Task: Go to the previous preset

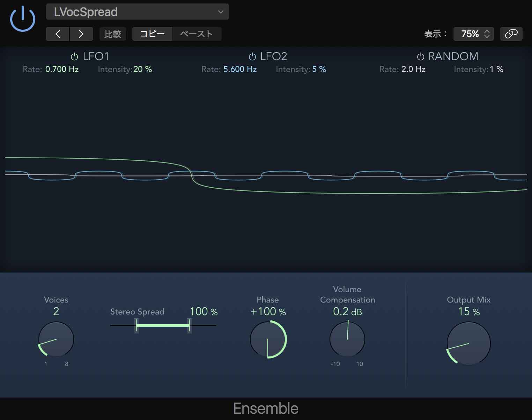Action: click(58, 34)
